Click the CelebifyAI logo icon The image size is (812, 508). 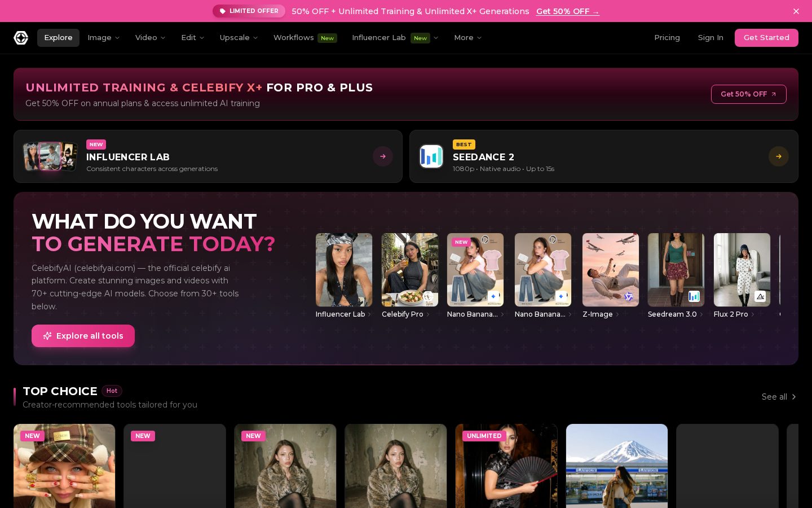(x=21, y=38)
